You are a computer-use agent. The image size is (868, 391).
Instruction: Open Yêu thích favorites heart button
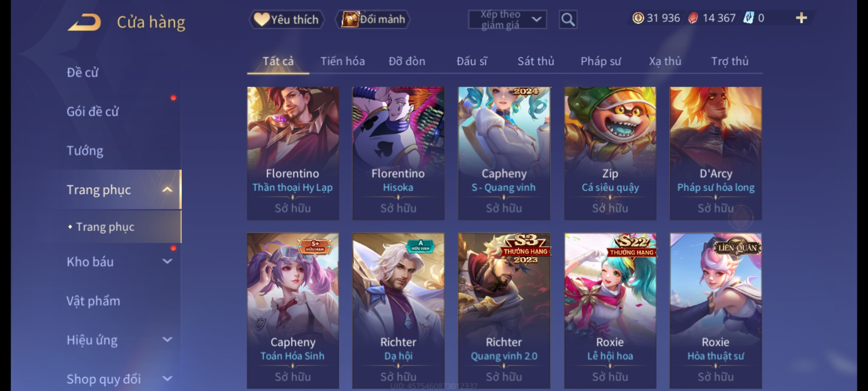point(286,19)
